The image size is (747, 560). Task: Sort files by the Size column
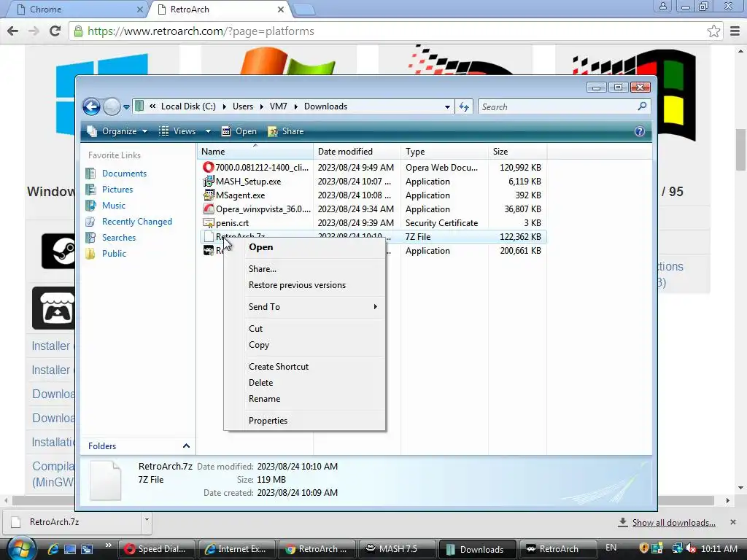[517, 152]
